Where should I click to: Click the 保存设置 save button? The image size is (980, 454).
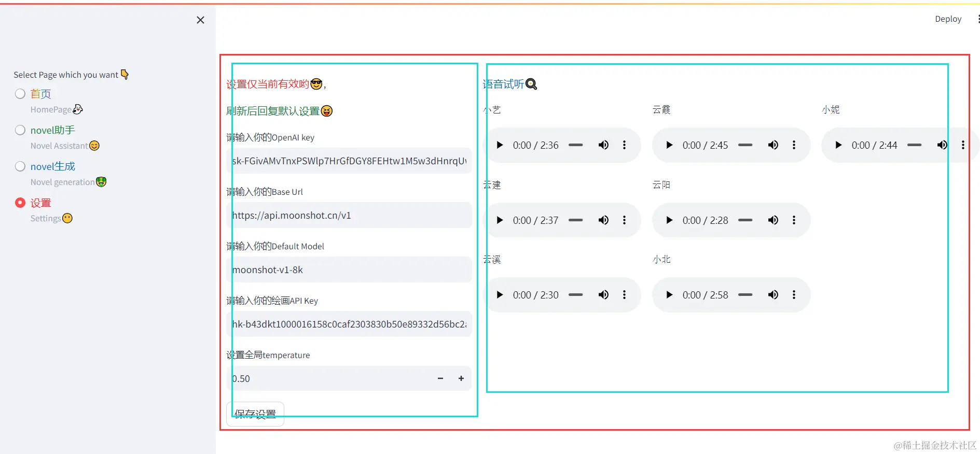(x=255, y=414)
